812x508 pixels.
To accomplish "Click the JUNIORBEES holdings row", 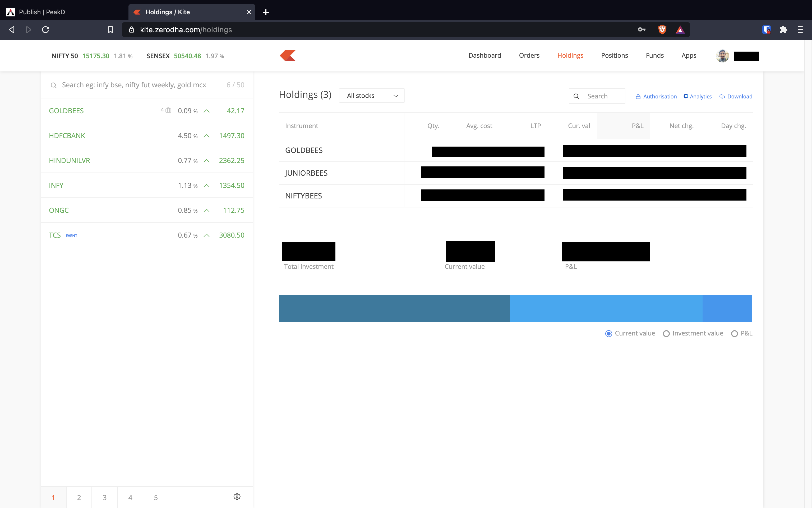I will (516, 173).
